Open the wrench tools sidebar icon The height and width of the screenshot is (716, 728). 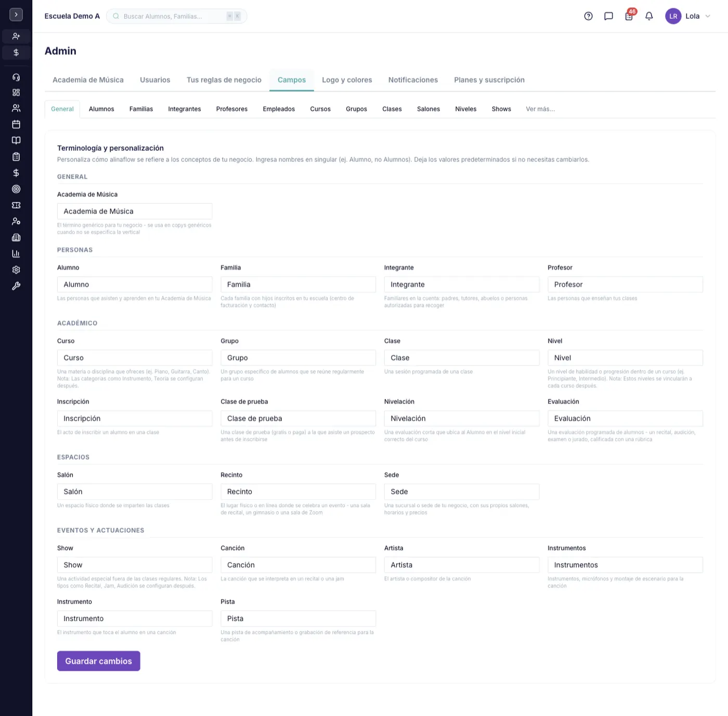pos(16,286)
